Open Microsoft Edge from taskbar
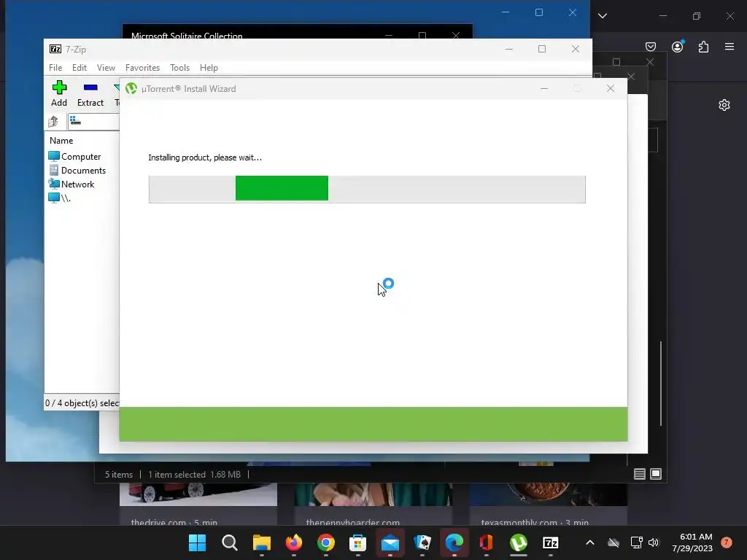This screenshot has width=747, height=560. [x=454, y=542]
